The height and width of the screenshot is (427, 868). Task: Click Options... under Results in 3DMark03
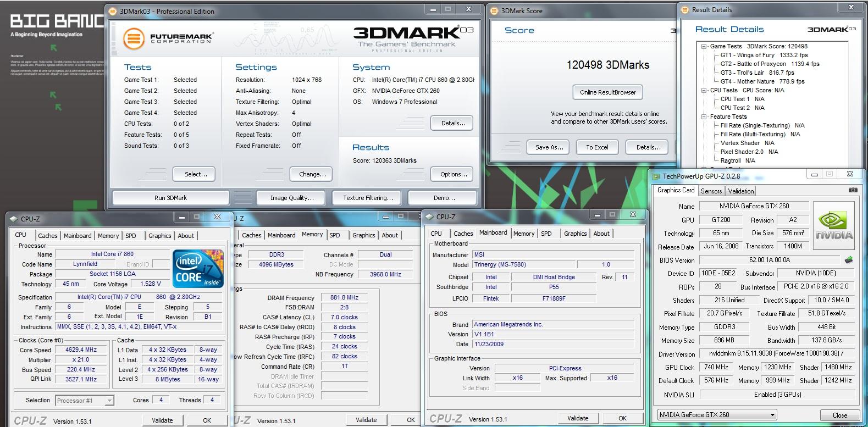coord(452,174)
